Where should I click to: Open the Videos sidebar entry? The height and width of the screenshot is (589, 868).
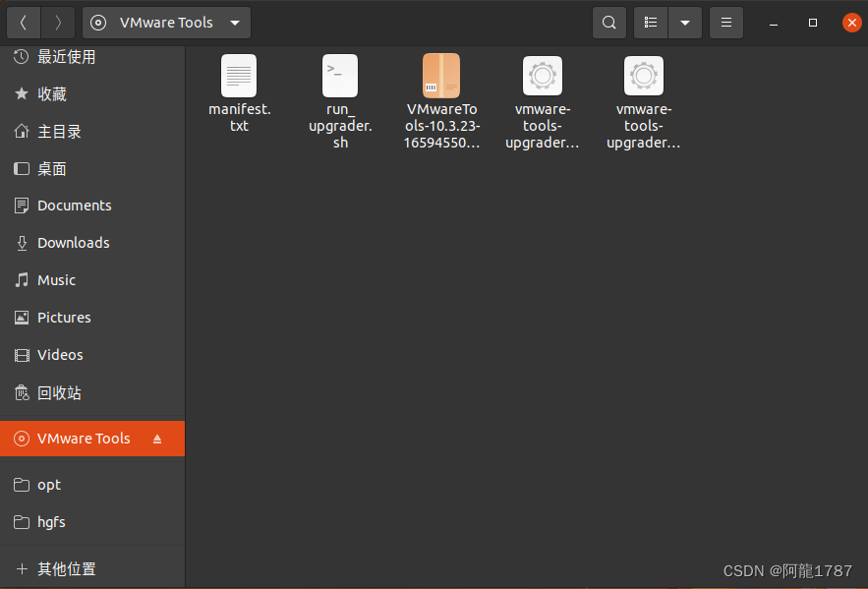[92, 355]
